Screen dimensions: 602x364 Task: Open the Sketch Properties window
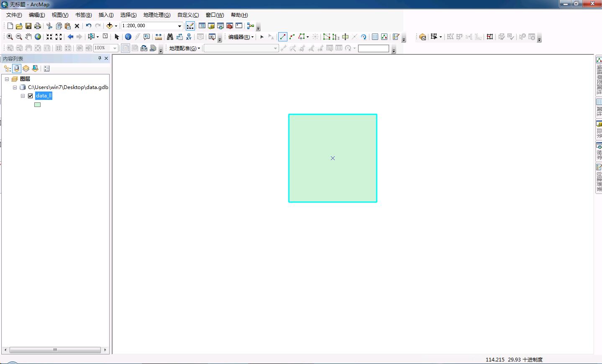[x=384, y=37]
